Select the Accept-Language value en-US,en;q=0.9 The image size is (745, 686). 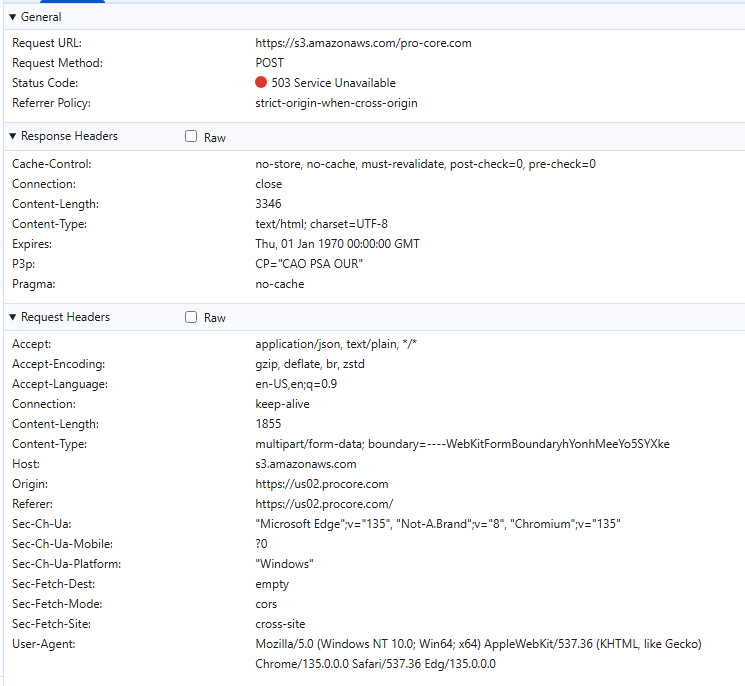tap(296, 384)
